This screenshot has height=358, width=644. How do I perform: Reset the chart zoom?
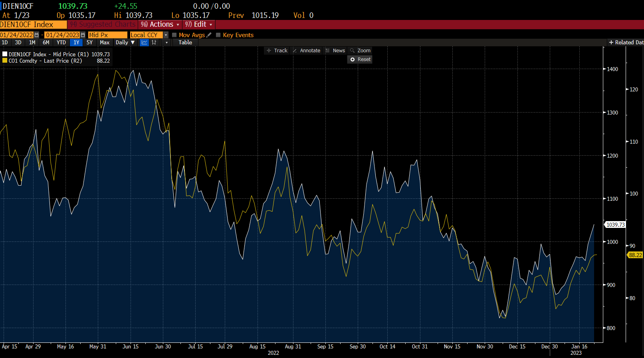click(360, 59)
